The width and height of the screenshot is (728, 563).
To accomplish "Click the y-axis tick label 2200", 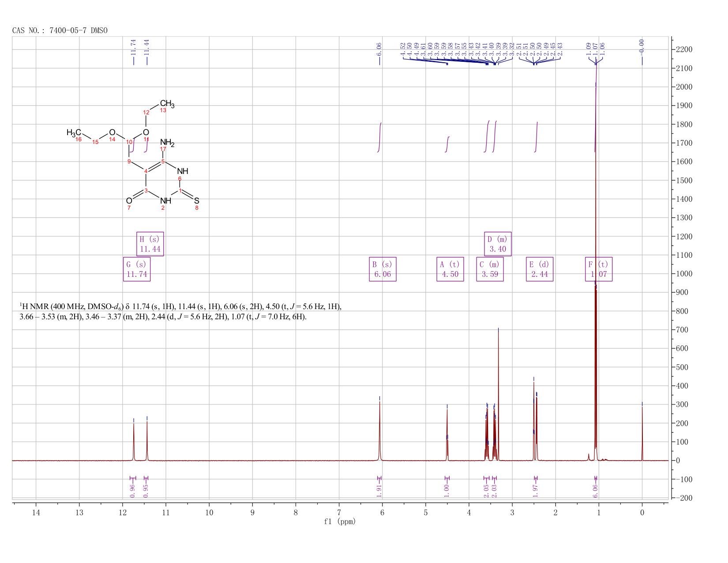I will click(684, 49).
